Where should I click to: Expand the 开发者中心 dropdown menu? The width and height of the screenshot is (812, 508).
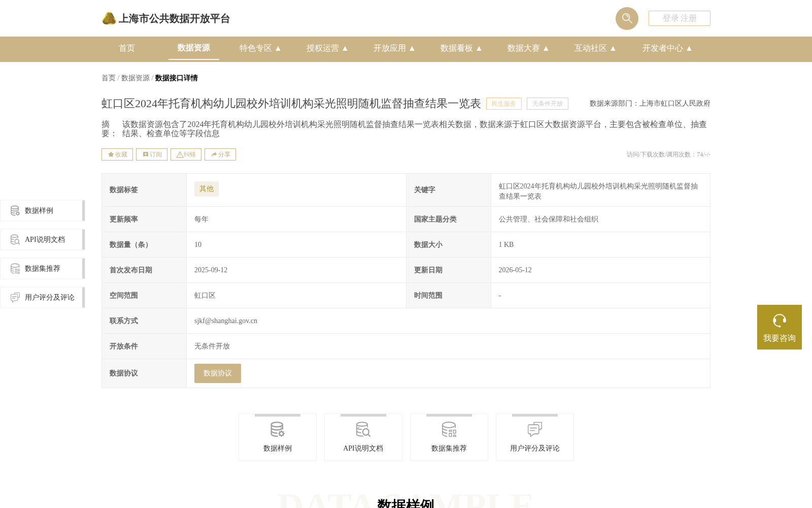coord(667,48)
